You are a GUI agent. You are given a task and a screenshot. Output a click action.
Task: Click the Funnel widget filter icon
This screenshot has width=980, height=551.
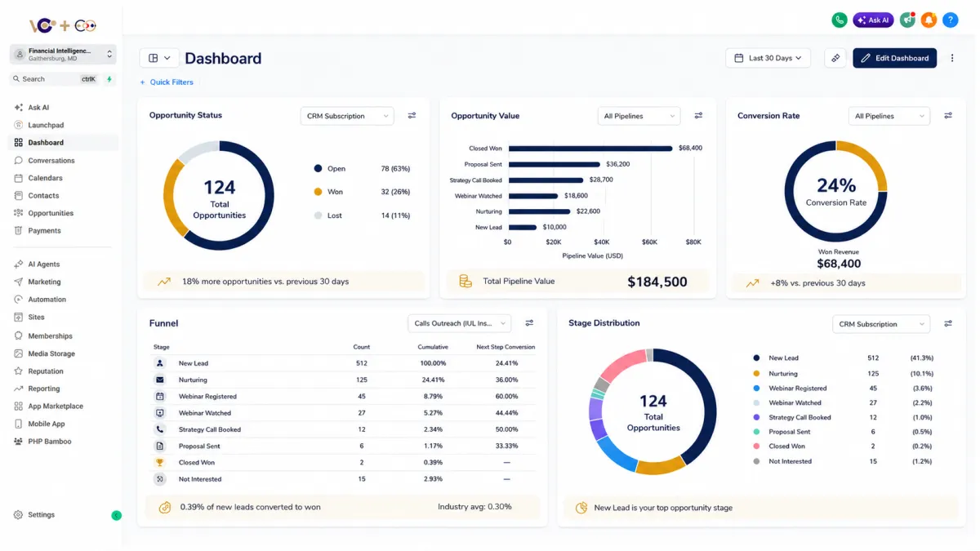(x=529, y=323)
